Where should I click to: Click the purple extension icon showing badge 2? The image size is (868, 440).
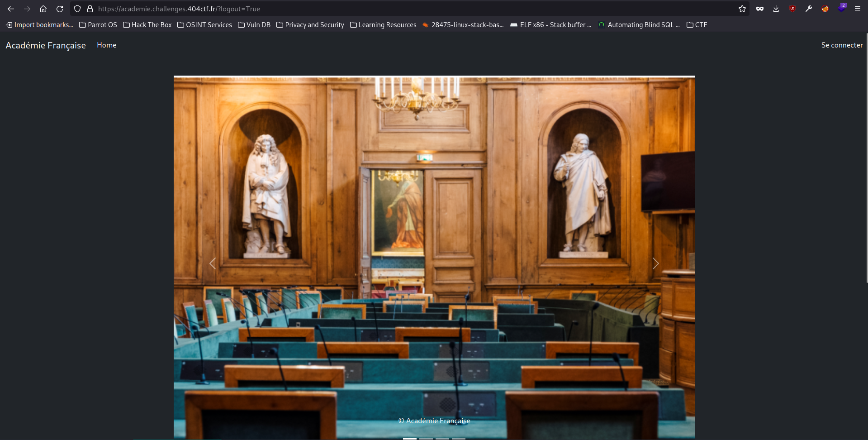842,9
